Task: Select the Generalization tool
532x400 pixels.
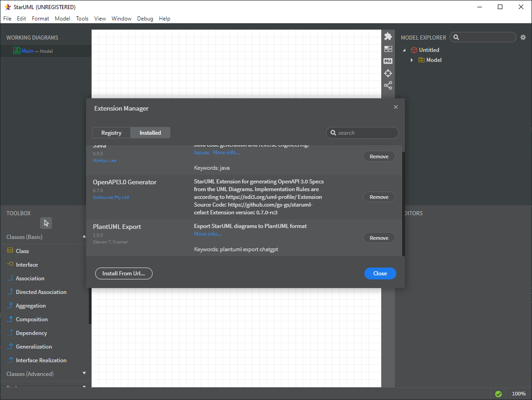Action: pos(34,347)
